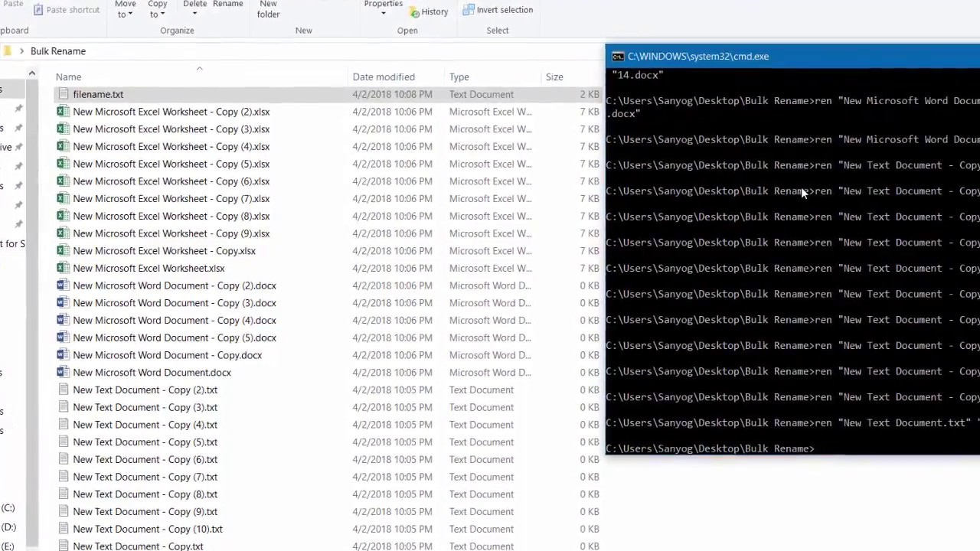Sort by the Type column header
The width and height of the screenshot is (980, 551).
coord(459,77)
